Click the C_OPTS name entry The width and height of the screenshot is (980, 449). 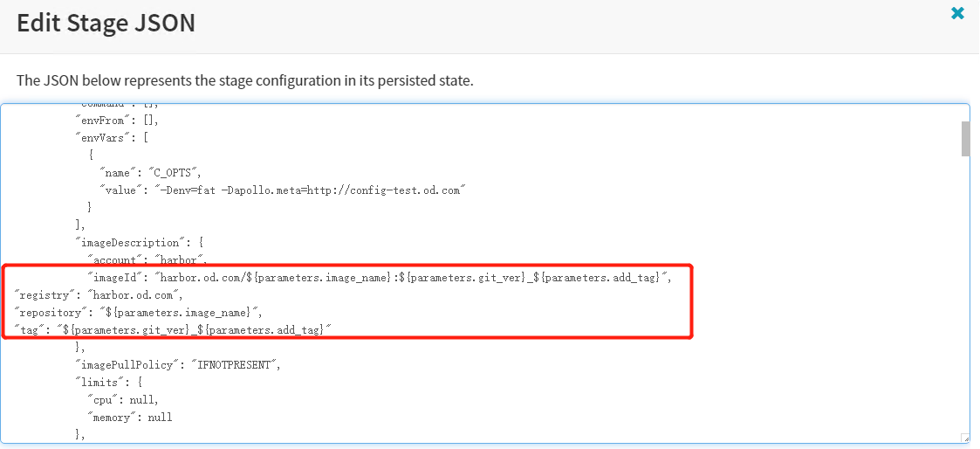(155, 172)
